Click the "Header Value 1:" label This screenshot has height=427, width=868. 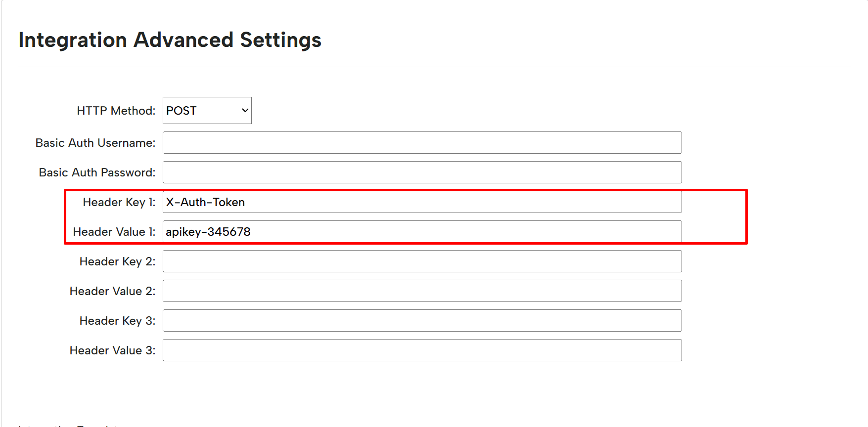point(114,232)
